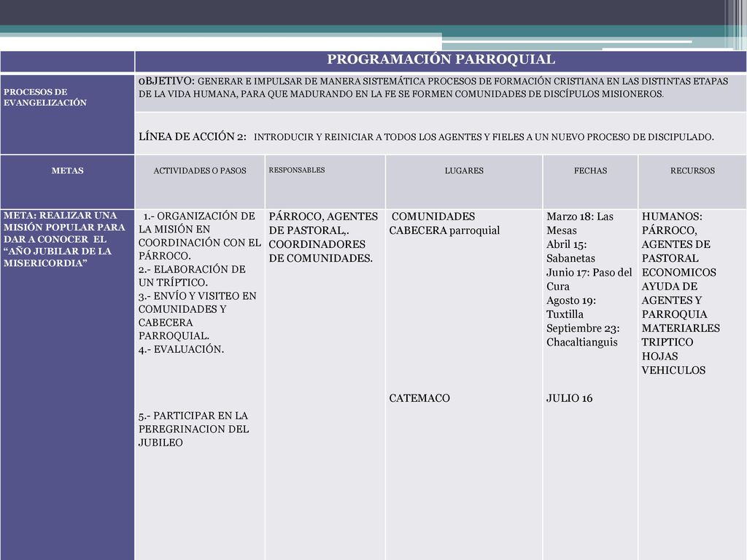Click 'Junio 17: Paso del Cura' date
The width and height of the screenshot is (747, 560).
pyautogui.click(x=589, y=279)
